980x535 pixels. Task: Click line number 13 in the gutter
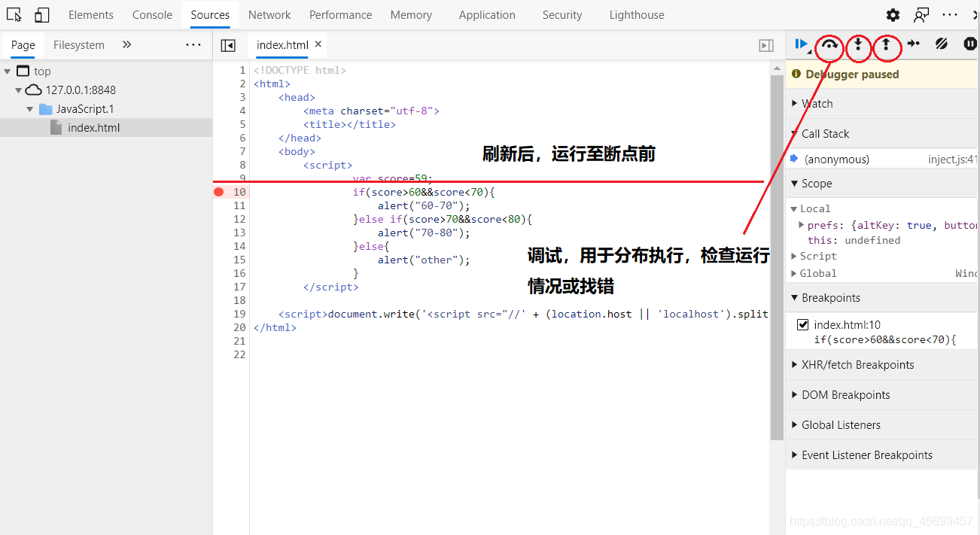[239, 233]
